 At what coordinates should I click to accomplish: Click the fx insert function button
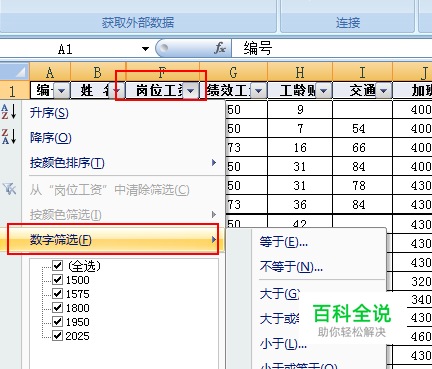coord(220,48)
